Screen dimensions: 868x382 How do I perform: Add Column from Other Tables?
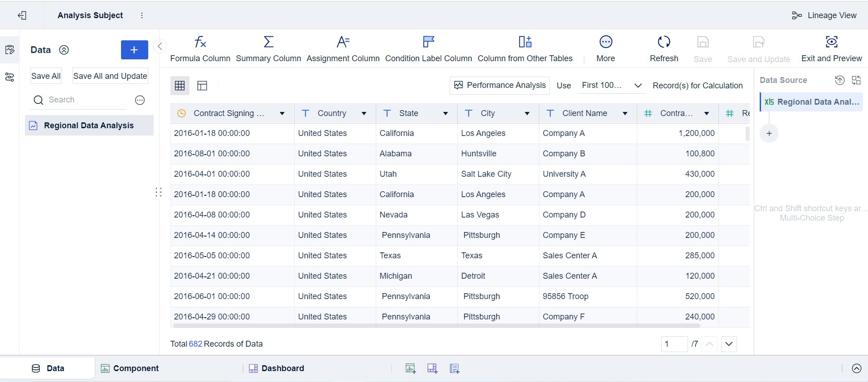tap(525, 42)
